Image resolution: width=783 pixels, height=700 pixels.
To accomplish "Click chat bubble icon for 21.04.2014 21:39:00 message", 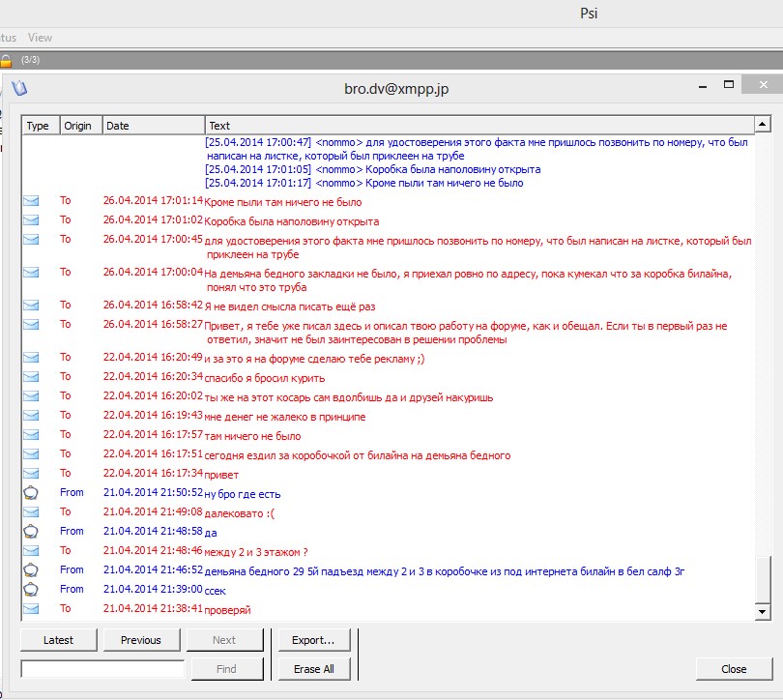I will coord(31,590).
